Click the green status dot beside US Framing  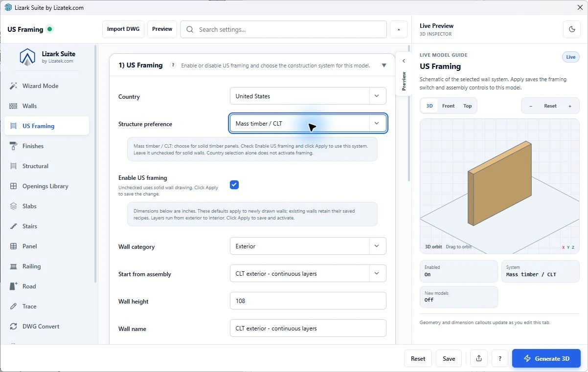click(x=50, y=29)
